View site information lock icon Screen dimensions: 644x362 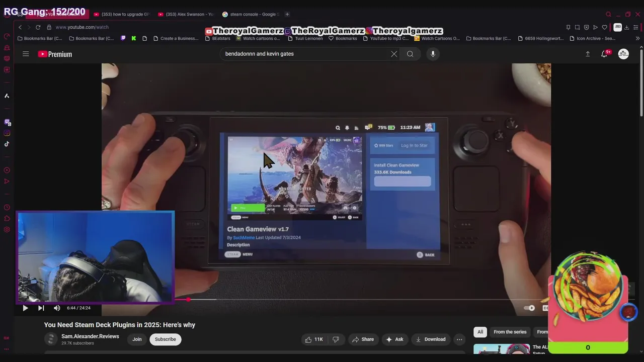49,27
